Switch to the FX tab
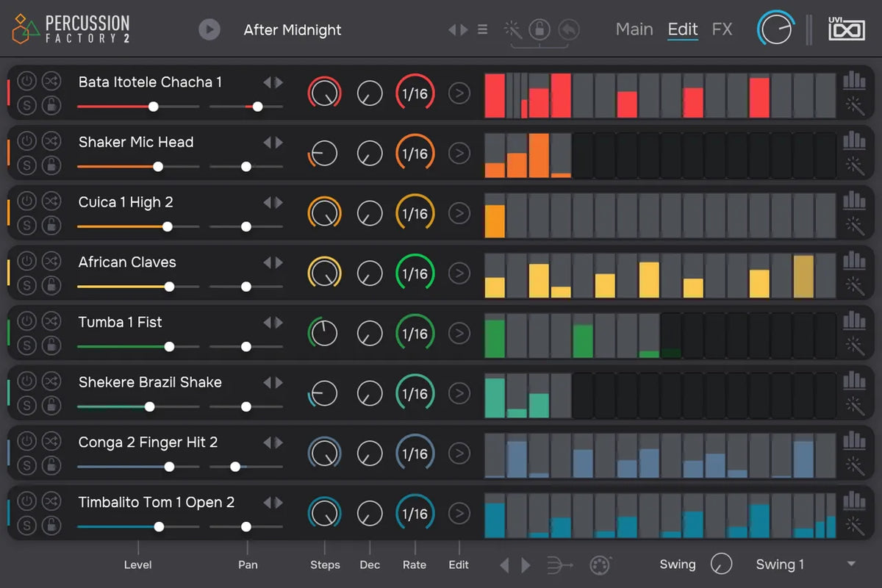Image resolution: width=882 pixels, height=588 pixels. (x=722, y=29)
